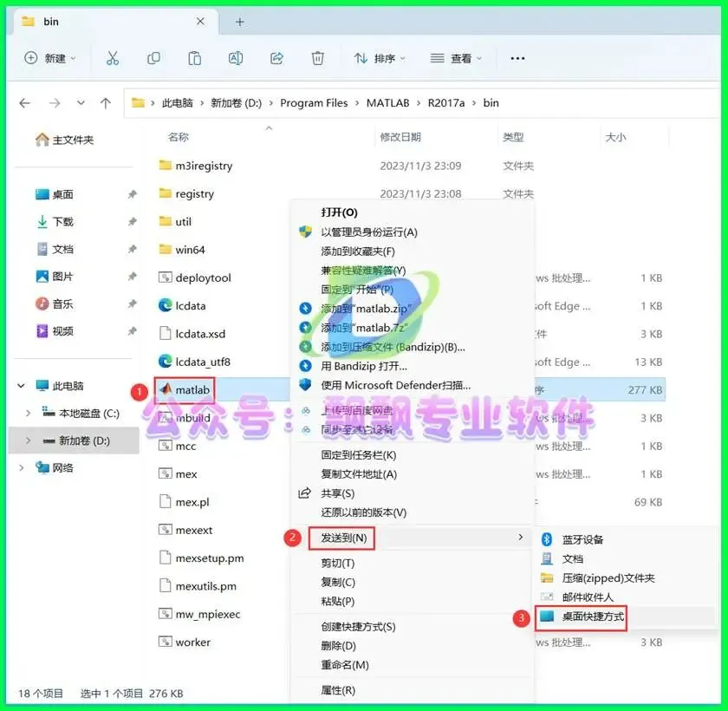Select 网络 in the sidebar
Screen dimensions: 728x711
click(55, 467)
